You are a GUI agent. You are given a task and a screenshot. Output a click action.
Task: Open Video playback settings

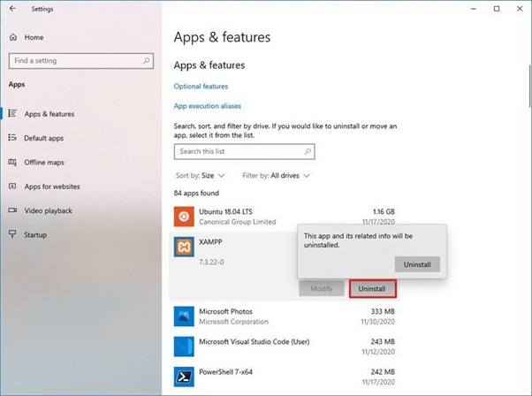tap(49, 210)
